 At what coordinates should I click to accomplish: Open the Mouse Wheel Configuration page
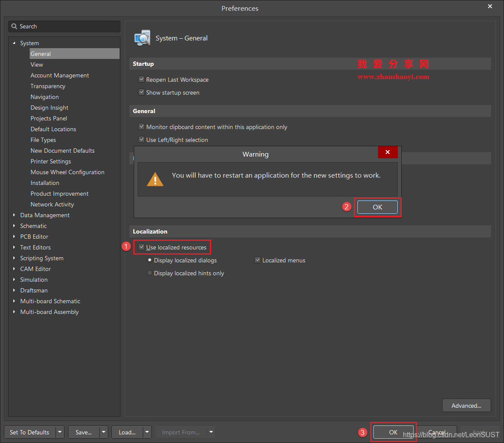(x=68, y=172)
